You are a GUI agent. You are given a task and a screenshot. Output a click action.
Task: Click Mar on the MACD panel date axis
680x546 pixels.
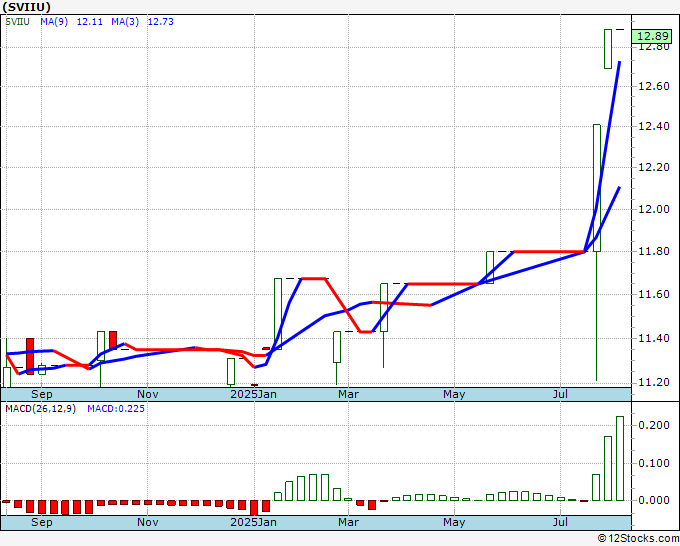tap(348, 522)
